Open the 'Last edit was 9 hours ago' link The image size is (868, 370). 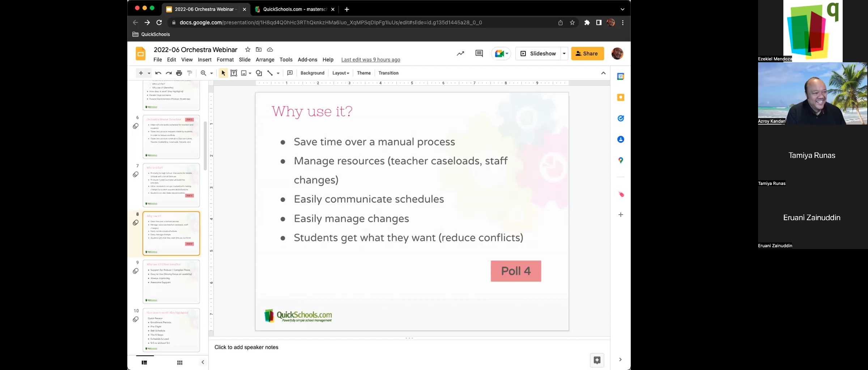tap(370, 60)
